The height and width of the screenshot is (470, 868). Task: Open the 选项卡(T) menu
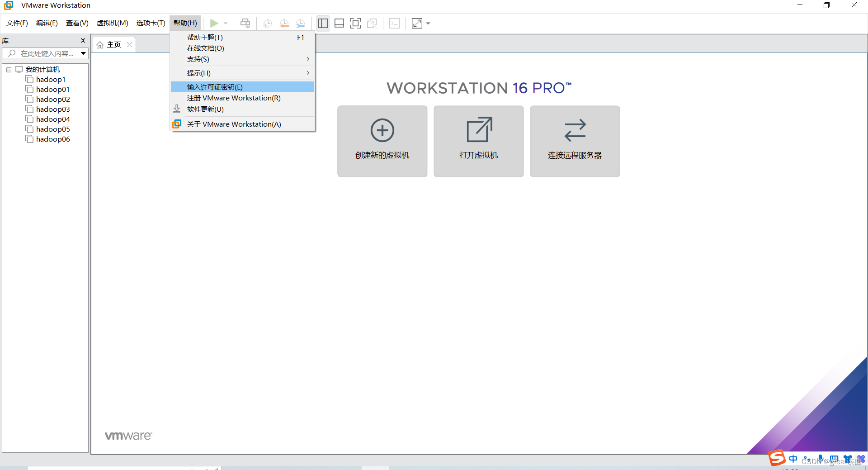pyautogui.click(x=151, y=23)
